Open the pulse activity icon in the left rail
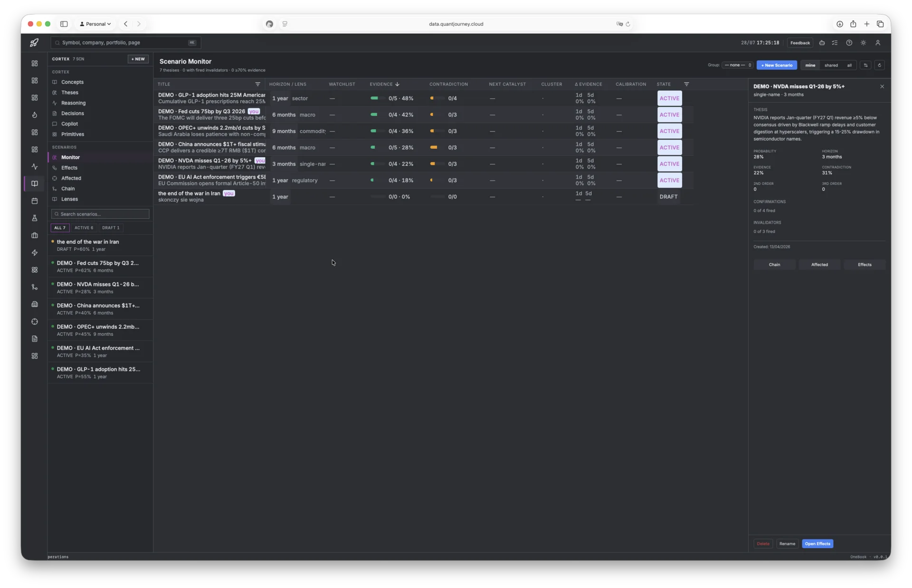 point(35,167)
